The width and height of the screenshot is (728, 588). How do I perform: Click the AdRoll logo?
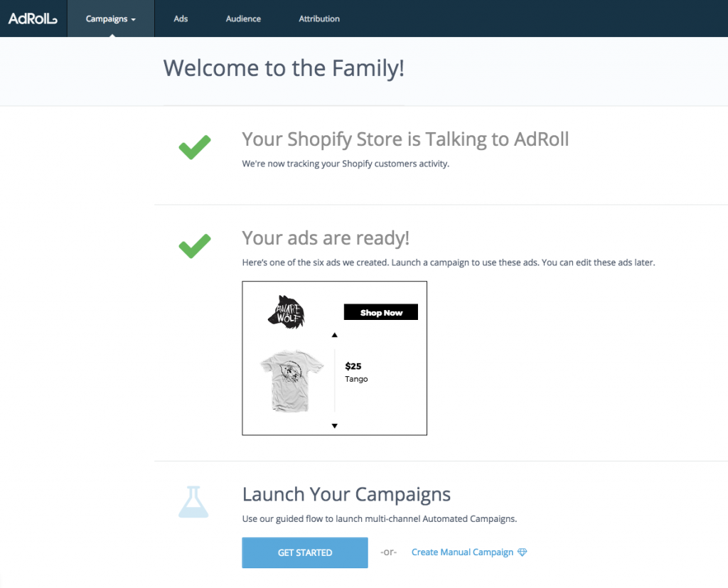33,18
